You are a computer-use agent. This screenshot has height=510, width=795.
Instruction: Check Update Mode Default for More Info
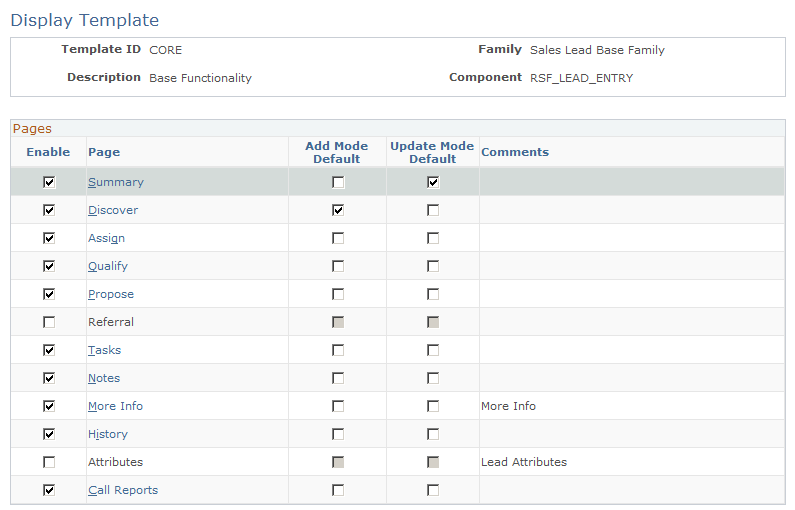pos(433,406)
